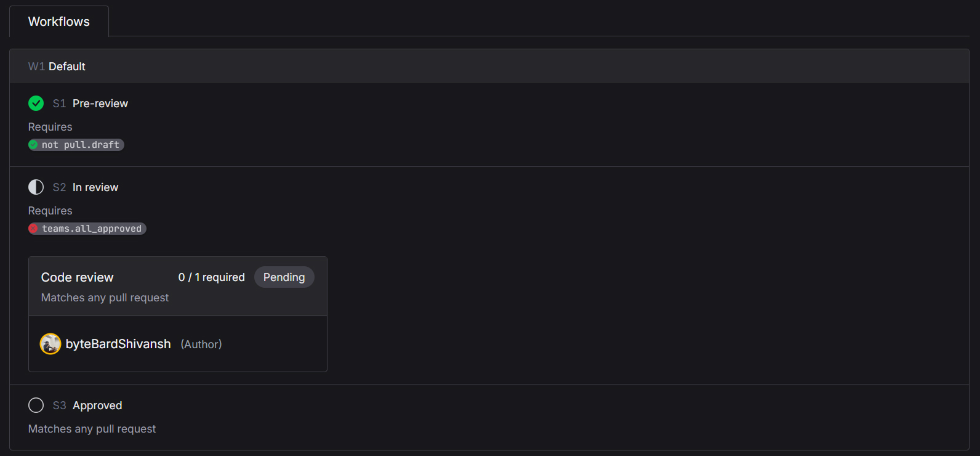This screenshot has width=980, height=456.
Task: Click the 0 / 1 required count
Action: [211, 277]
